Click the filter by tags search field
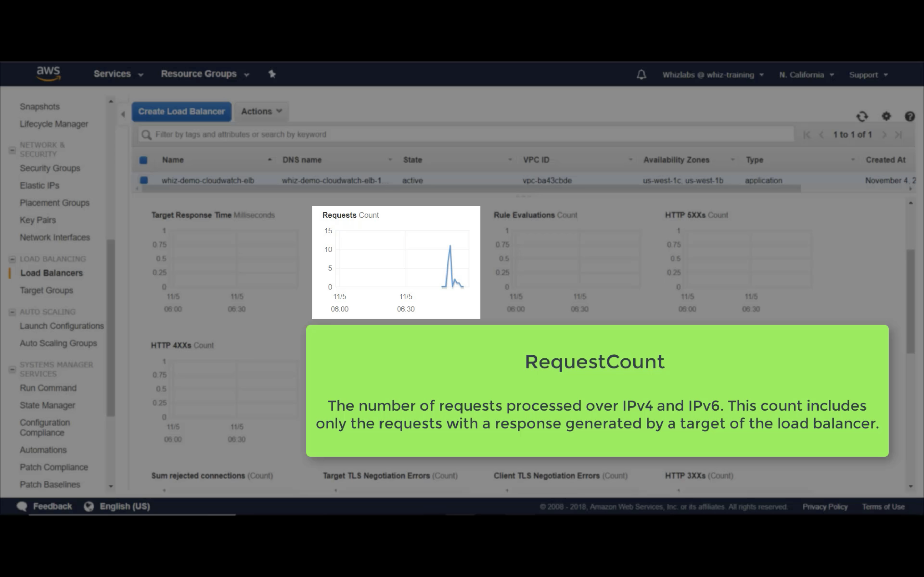924x577 pixels. [x=466, y=134]
